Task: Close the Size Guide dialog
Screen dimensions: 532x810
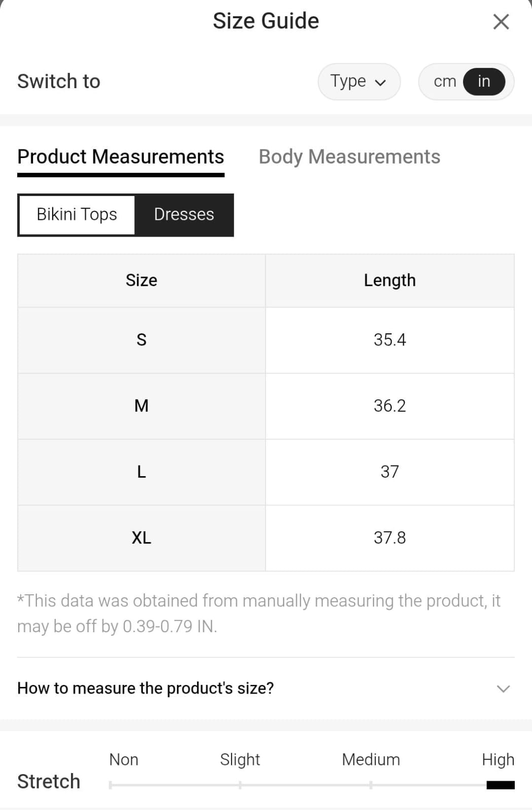Action: point(501,22)
